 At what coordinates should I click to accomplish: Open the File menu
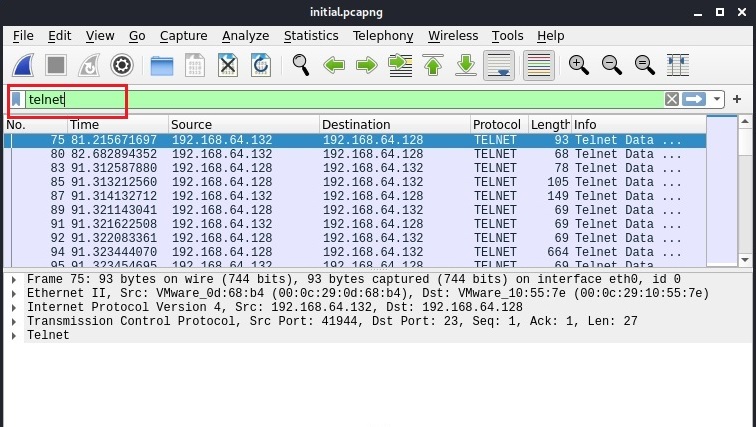(x=23, y=36)
